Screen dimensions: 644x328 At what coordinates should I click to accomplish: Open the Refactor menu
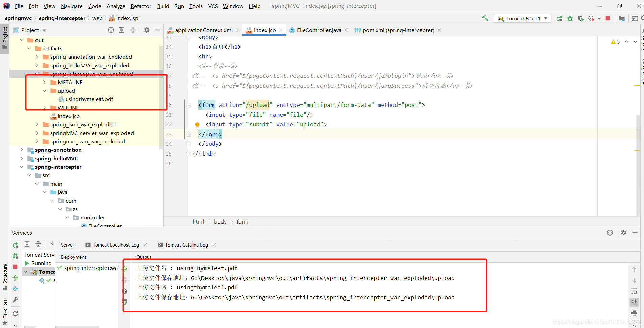tap(141, 6)
